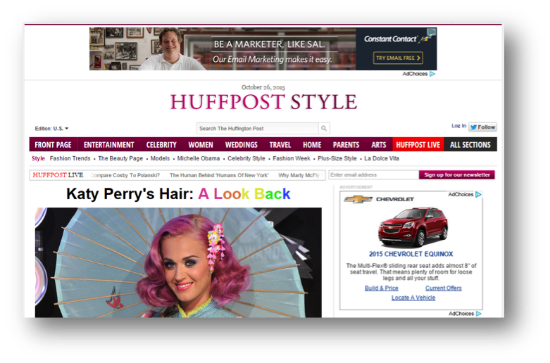Click the La Dolce Vita link

[x=382, y=159]
